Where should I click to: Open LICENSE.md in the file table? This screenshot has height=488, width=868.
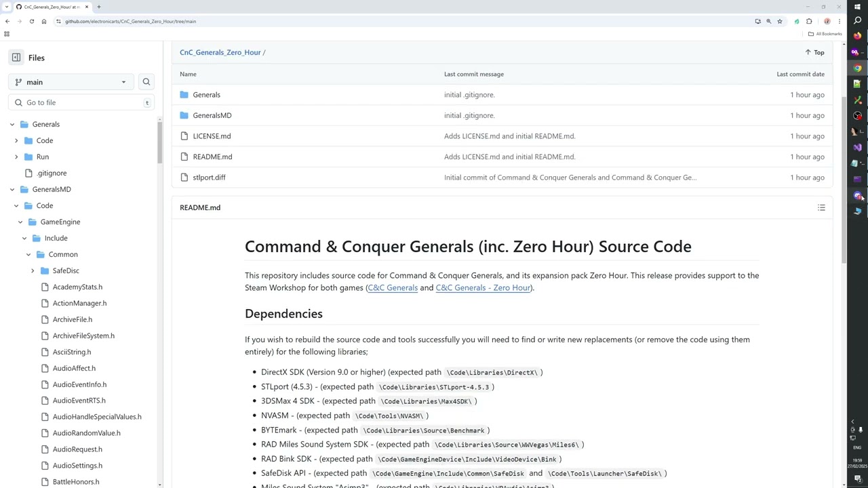(x=212, y=136)
